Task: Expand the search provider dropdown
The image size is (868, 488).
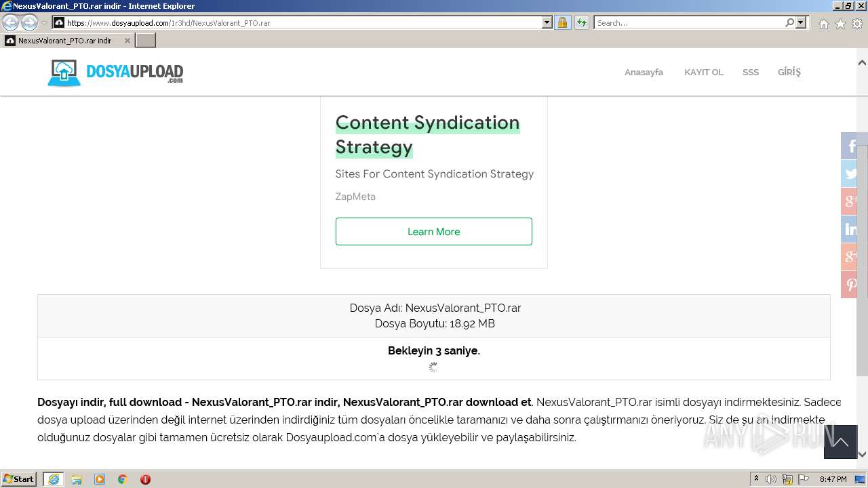Action: [x=801, y=23]
